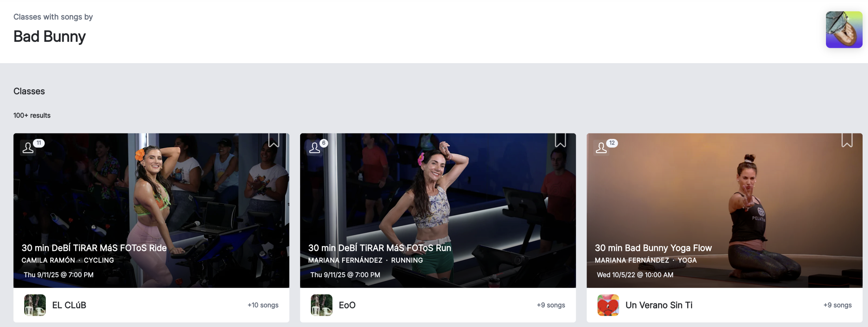The image size is (868, 327).
Task: Click friends icon on the running class card
Action: click(x=315, y=148)
